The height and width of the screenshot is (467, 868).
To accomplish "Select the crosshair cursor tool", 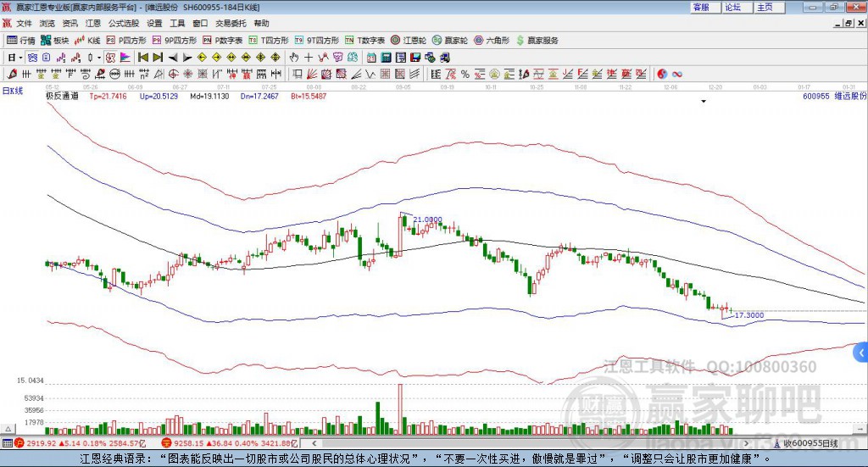I will [309, 58].
